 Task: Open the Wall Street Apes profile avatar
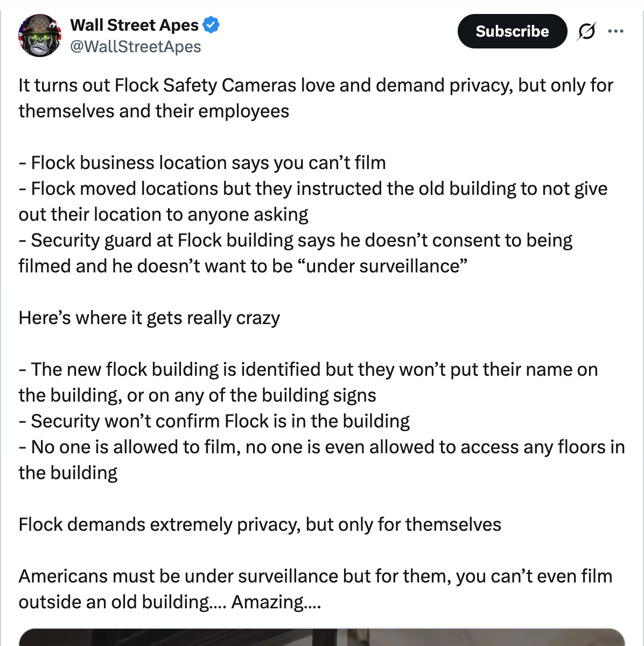point(40,36)
